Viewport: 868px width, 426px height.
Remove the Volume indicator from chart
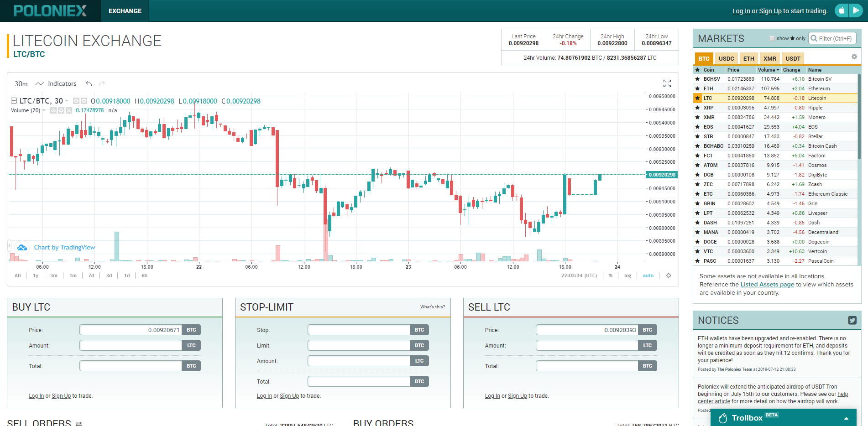[x=69, y=110]
